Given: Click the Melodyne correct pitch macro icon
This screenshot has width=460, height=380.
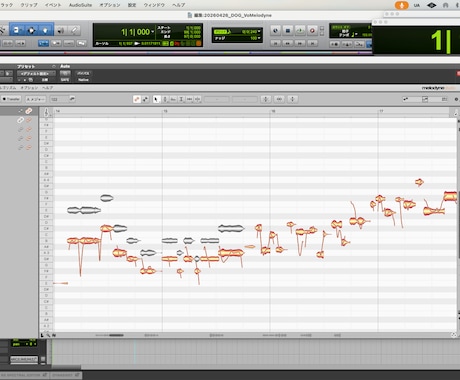Looking at the screenshot, I should [266, 99].
